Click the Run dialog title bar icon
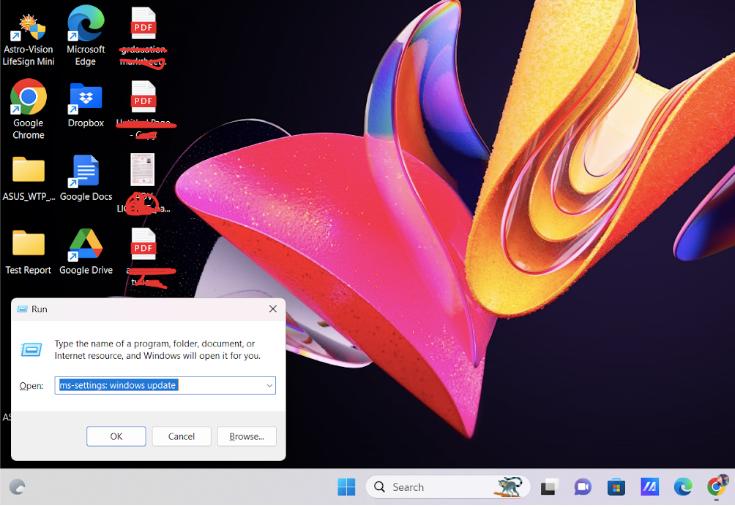Image resolution: width=735 pixels, height=507 pixels. (x=22, y=309)
